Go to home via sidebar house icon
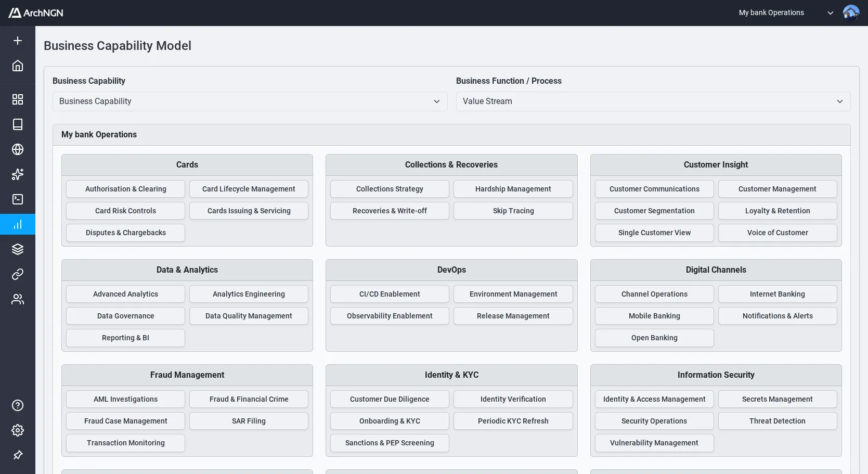 [x=18, y=66]
